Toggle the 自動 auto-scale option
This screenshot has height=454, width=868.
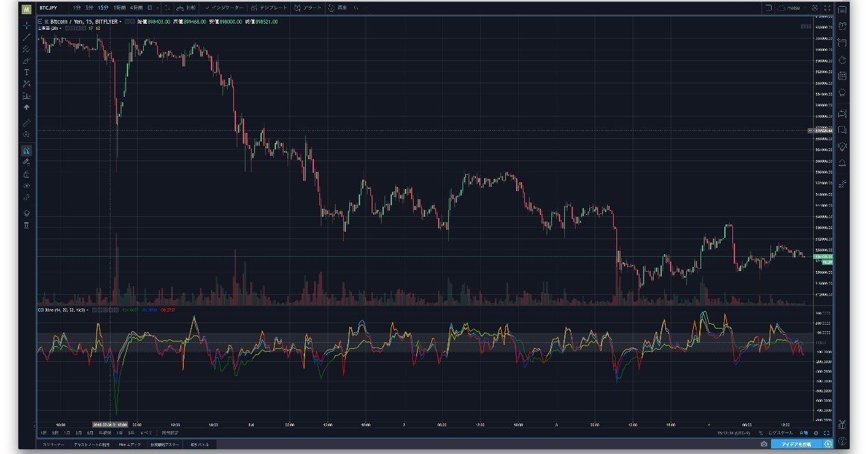coord(804,433)
